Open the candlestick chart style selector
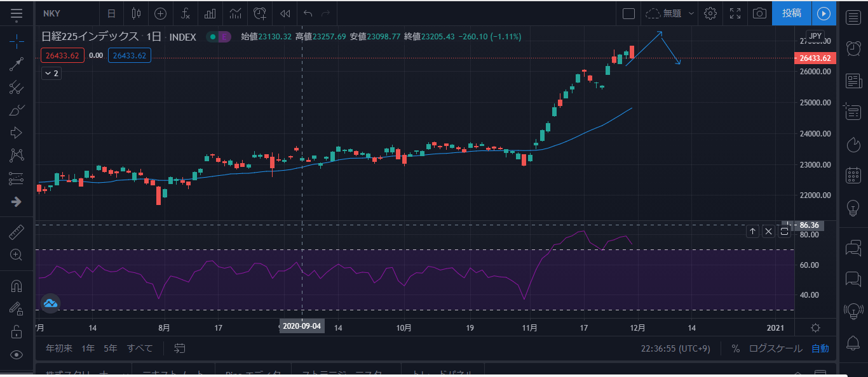This screenshot has height=377, width=868. [x=135, y=13]
